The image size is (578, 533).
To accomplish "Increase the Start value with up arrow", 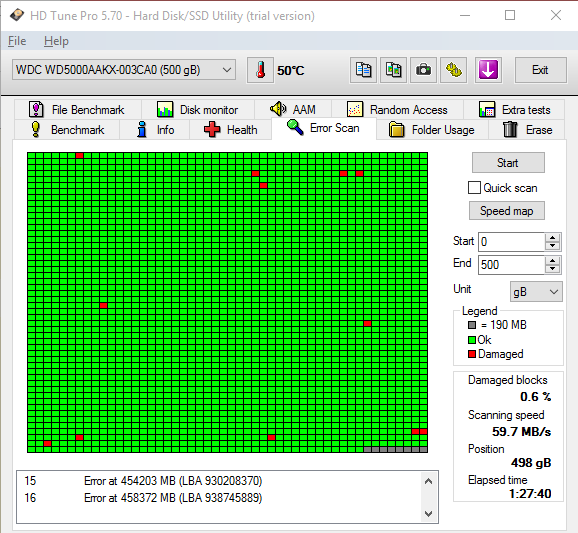I will [552, 237].
